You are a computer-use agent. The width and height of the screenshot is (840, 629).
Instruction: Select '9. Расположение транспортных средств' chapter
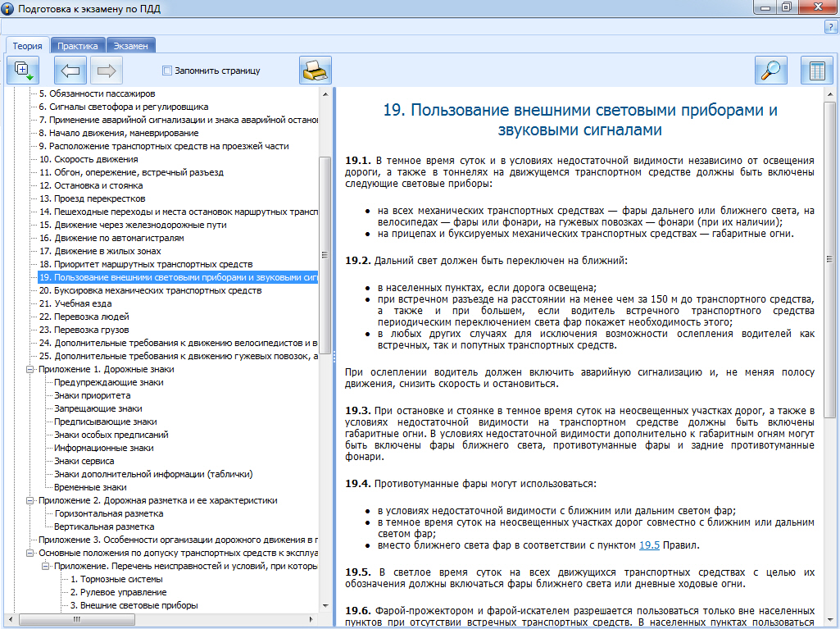[x=163, y=146]
